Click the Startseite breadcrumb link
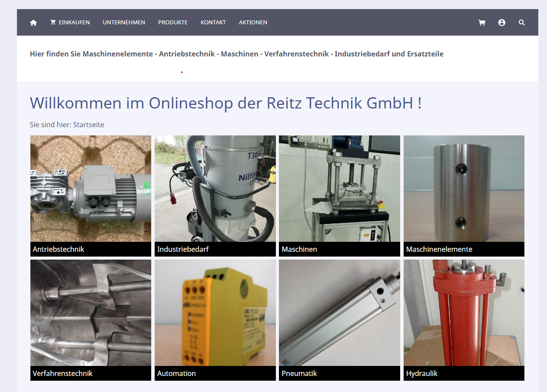 (x=89, y=125)
